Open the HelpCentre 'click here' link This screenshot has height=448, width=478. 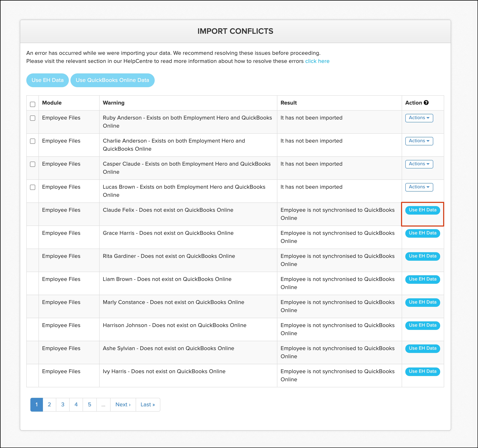pos(317,61)
